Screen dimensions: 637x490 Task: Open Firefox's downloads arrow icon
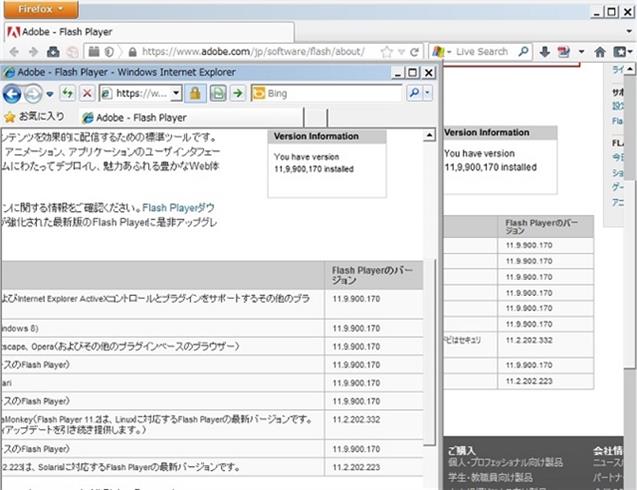[x=545, y=52]
